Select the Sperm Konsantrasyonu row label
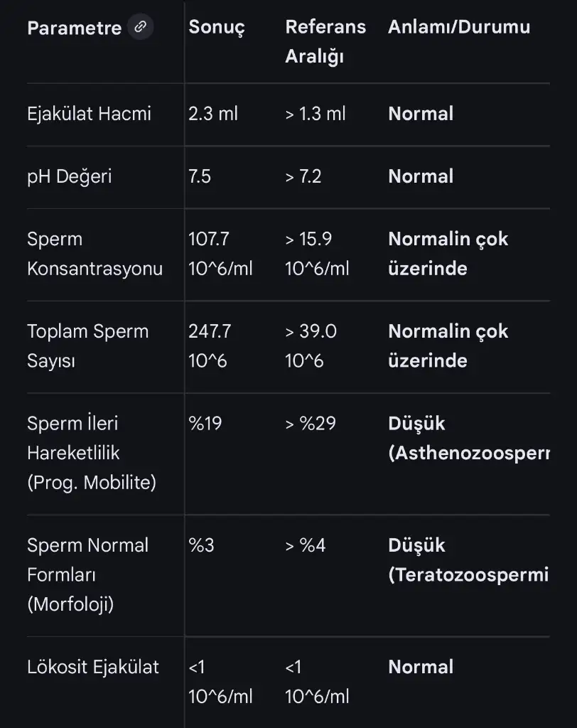 (95, 254)
